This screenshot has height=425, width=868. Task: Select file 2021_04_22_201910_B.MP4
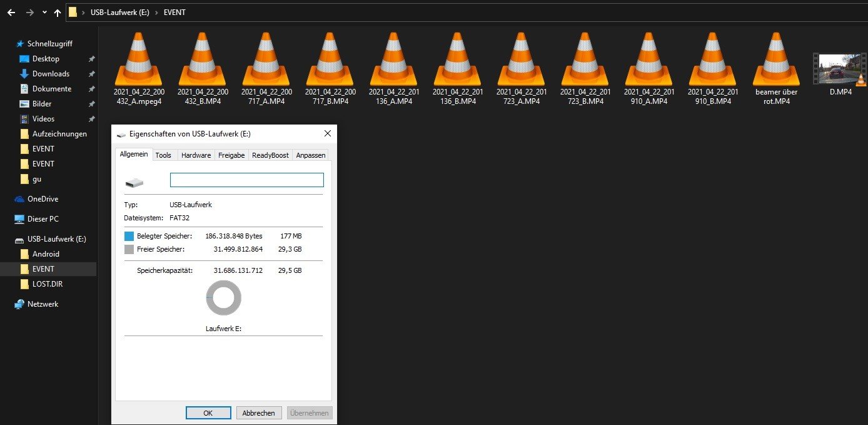(713, 69)
